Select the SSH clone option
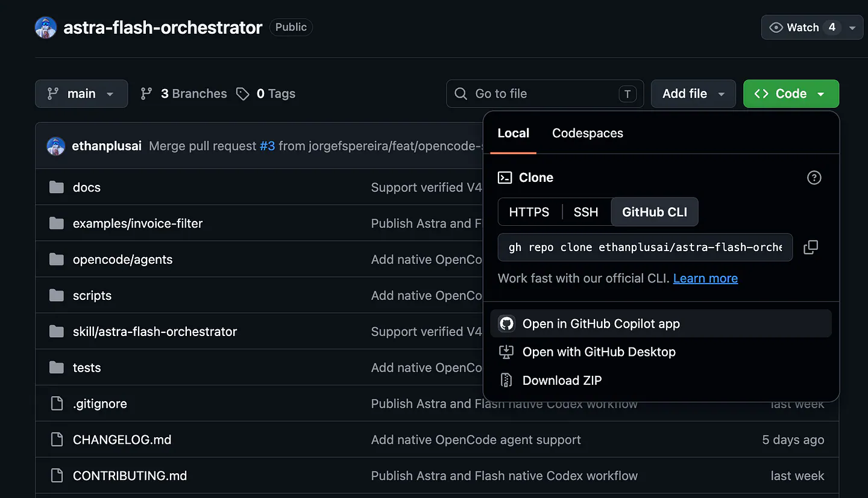The image size is (868, 498). pos(586,212)
